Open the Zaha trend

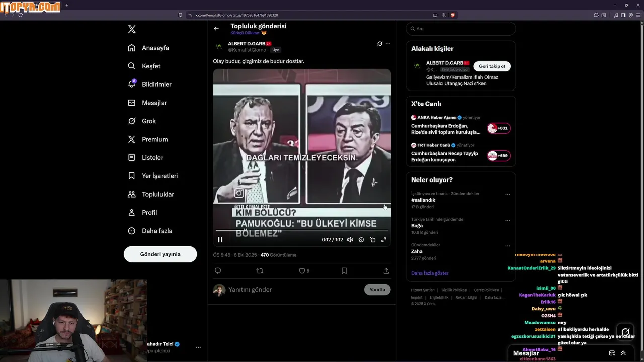[417, 251]
